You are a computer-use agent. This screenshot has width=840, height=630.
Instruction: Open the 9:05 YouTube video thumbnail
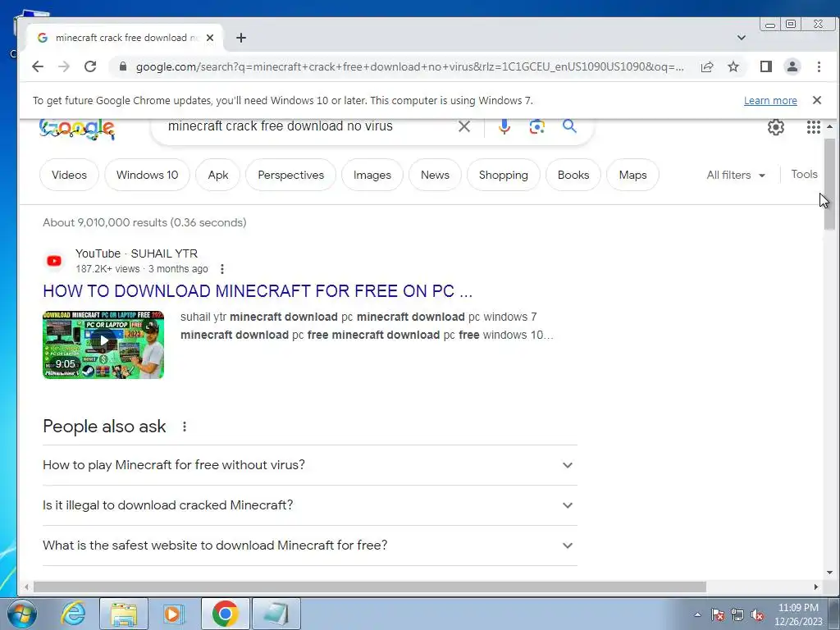(103, 345)
